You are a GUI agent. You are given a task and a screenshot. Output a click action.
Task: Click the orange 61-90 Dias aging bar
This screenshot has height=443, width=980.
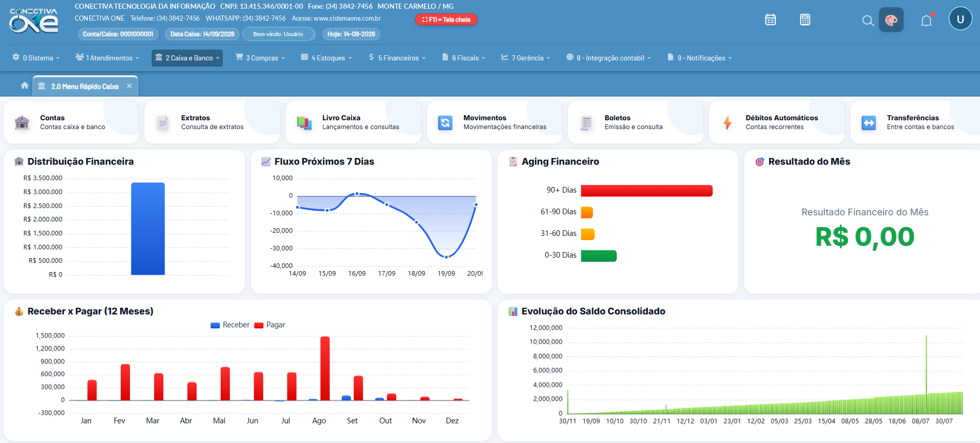click(587, 212)
